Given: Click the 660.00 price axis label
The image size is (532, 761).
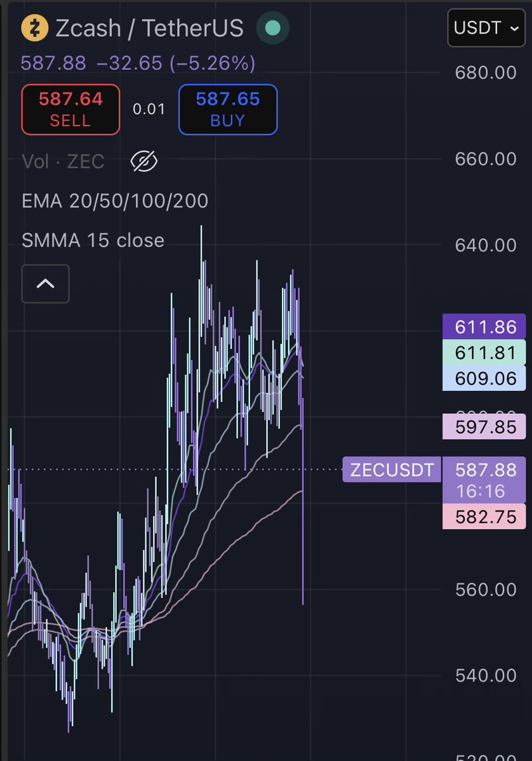Looking at the screenshot, I should 486,159.
